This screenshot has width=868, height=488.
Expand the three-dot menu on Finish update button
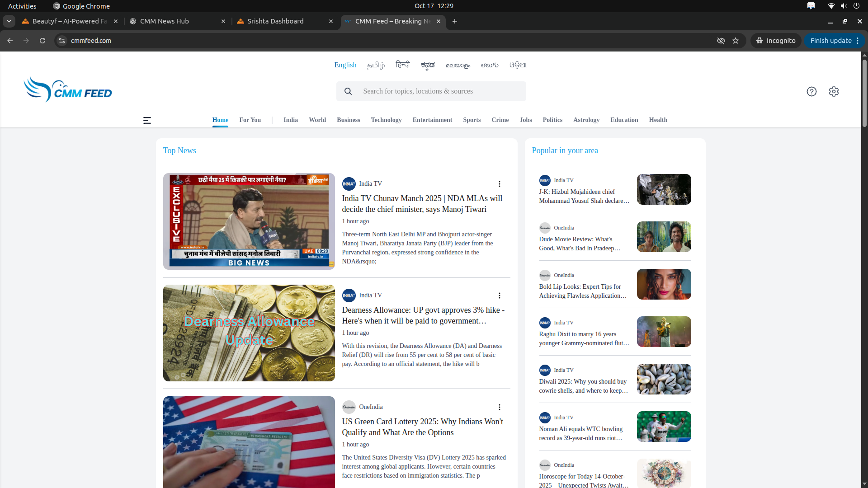(x=858, y=41)
